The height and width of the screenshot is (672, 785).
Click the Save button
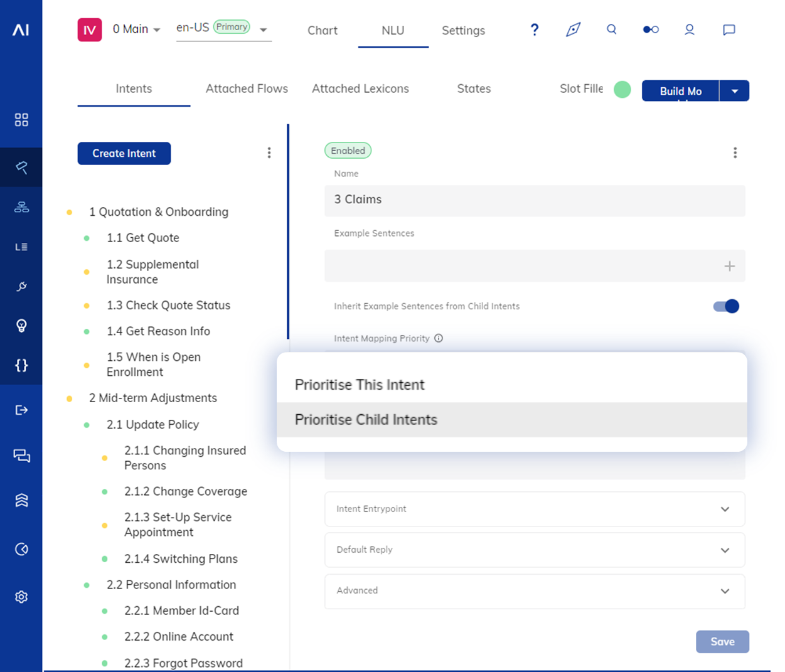point(722,641)
